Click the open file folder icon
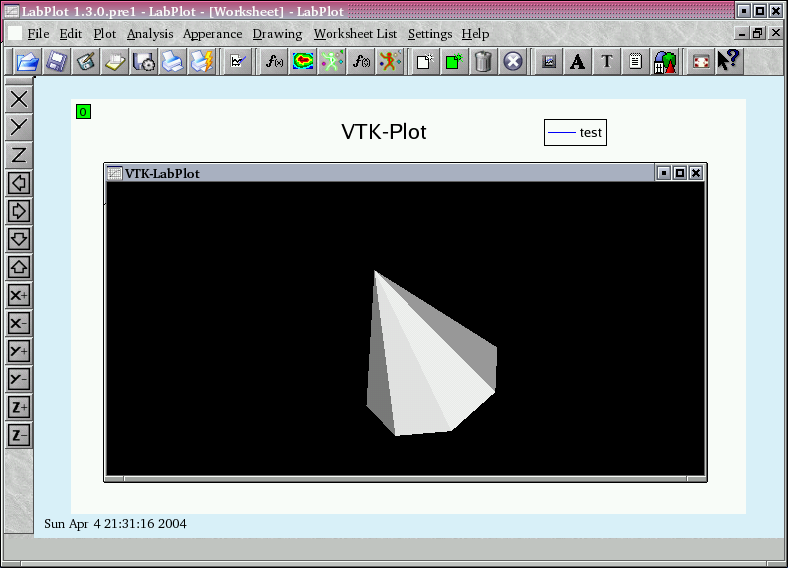The height and width of the screenshot is (568, 788). point(27,61)
